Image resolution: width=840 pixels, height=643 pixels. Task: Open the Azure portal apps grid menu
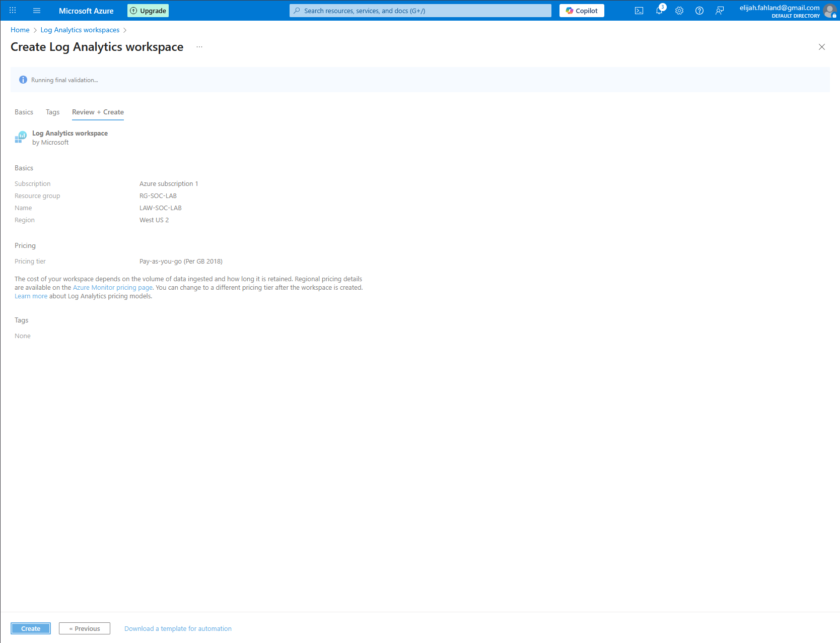point(13,11)
